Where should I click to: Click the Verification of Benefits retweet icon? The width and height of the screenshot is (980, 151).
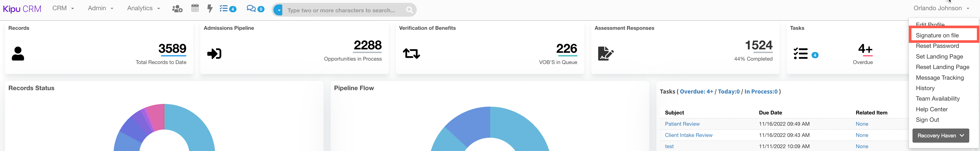tap(411, 54)
